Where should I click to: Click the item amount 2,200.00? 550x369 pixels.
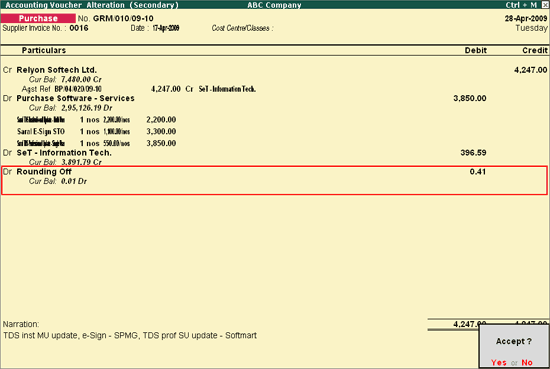pos(161,120)
